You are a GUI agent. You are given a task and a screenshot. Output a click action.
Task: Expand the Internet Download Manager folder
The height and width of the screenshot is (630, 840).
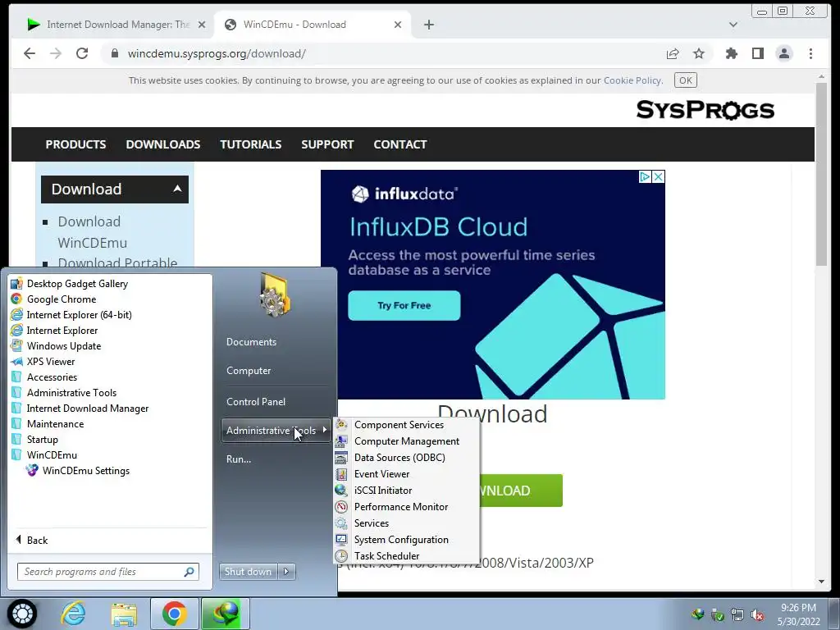(x=80, y=409)
